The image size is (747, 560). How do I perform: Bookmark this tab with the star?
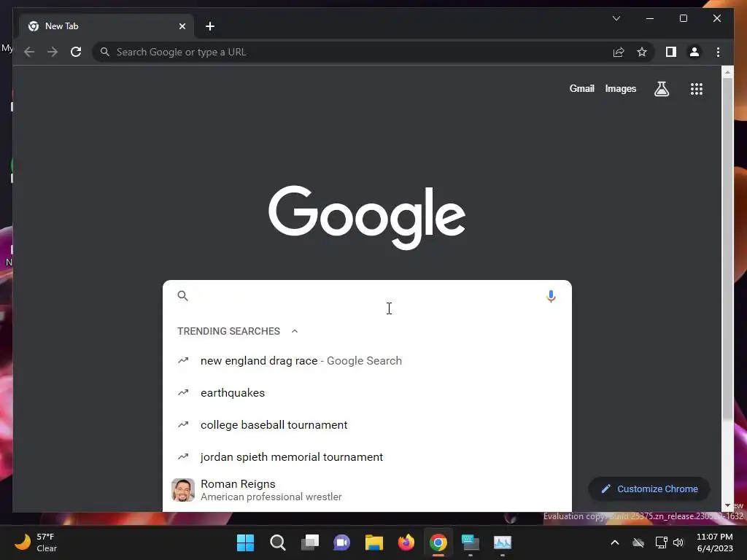(642, 52)
